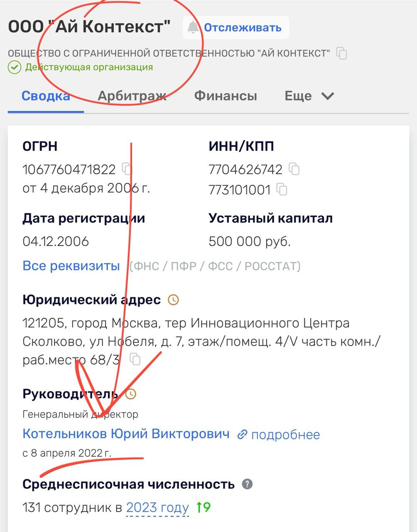Copy the КПП number 773101001
The image size is (417, 532).
282,190
